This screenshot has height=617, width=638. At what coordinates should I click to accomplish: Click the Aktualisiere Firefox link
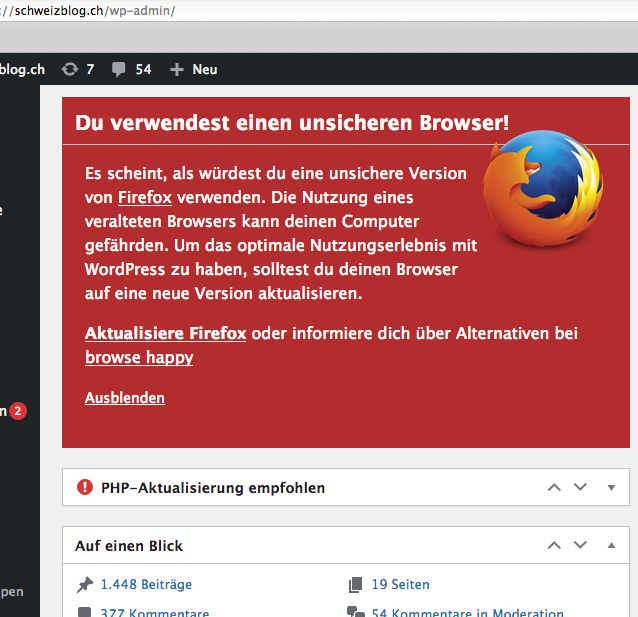coord(165,333)
